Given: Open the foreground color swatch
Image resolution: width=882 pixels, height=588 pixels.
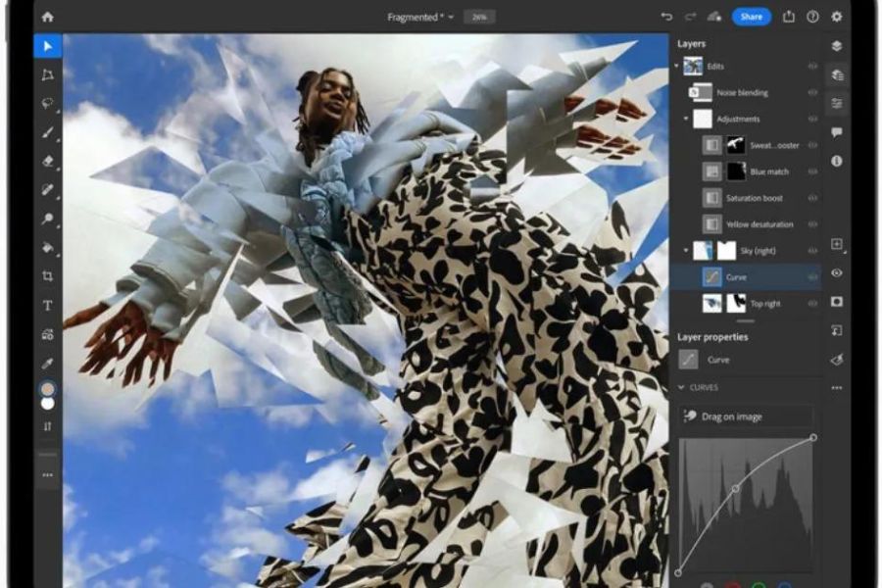Looking at the screenshot, I should pos(48,389).
